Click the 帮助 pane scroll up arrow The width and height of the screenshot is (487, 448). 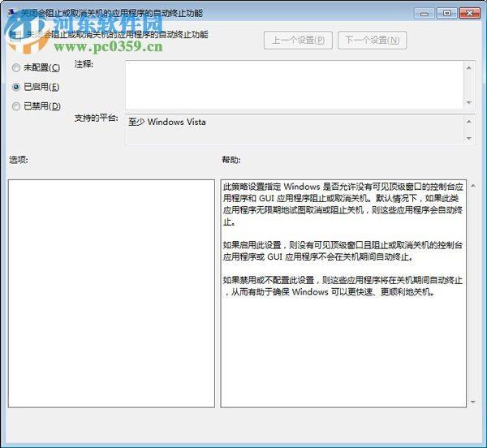[473, 186]
